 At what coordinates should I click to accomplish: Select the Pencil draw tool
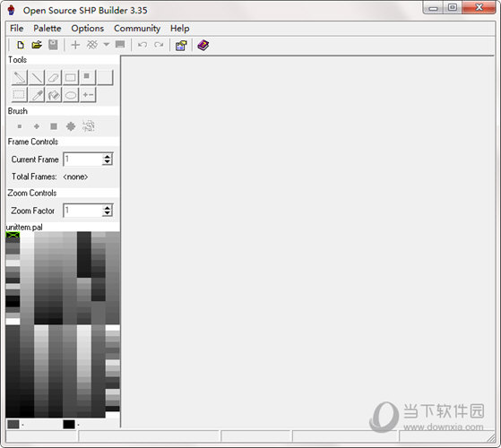tap(19, 78)
